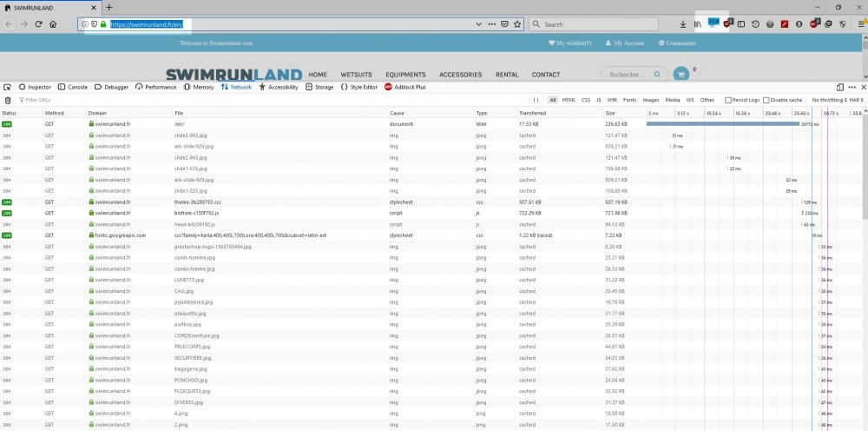Open the Style Editor tab
This screenshot has width=868, height=431.
pos(358,87)
